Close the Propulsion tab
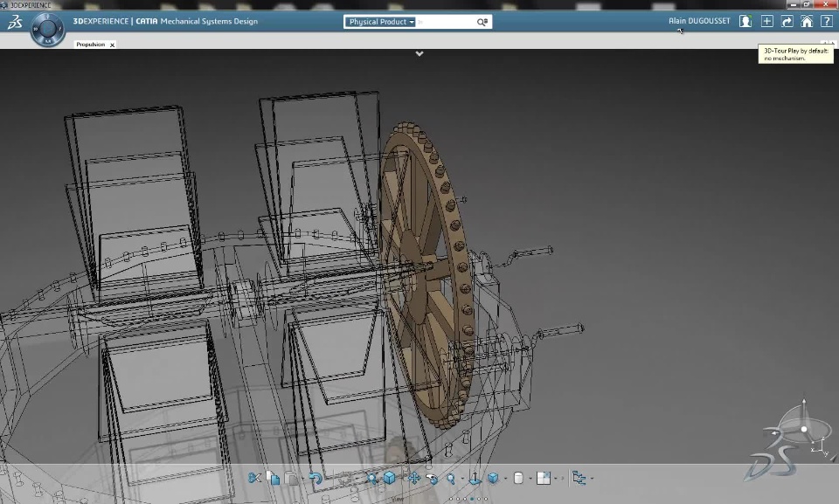The width and height of the screenshot is (839, 504). click(x=112, y=45)
